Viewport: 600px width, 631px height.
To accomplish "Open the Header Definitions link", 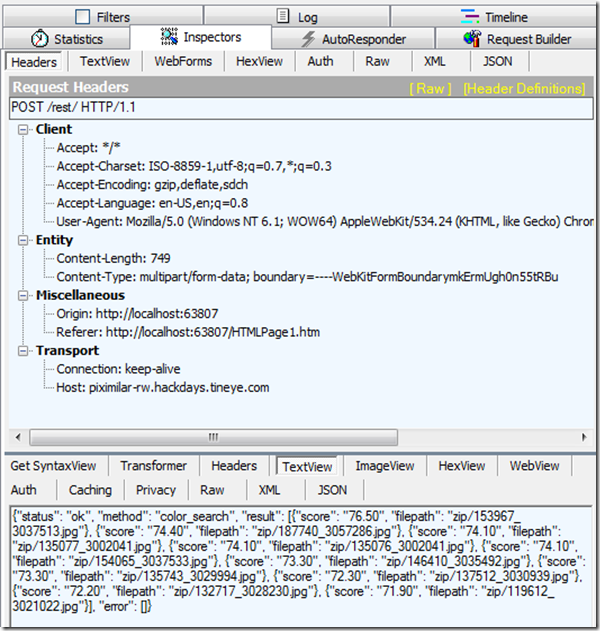I will (524, 89).
